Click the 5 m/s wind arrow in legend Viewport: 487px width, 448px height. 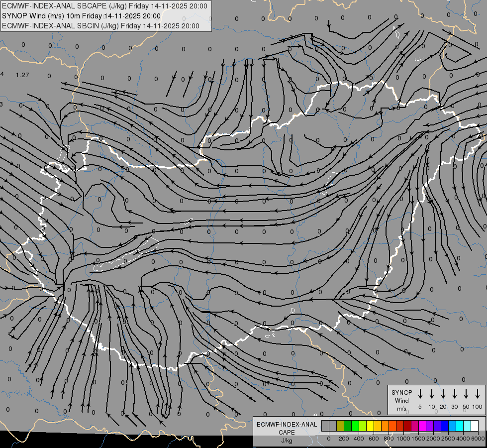click(420, 394)
